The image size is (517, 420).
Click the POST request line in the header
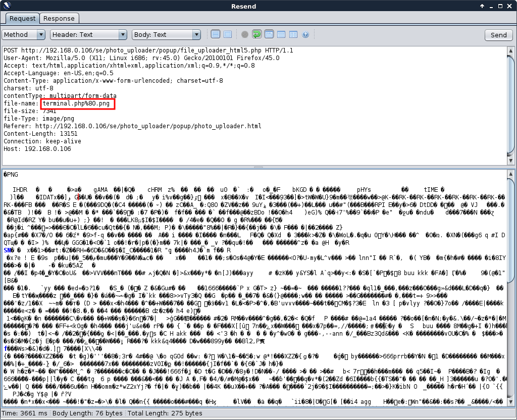click(148, 50)
